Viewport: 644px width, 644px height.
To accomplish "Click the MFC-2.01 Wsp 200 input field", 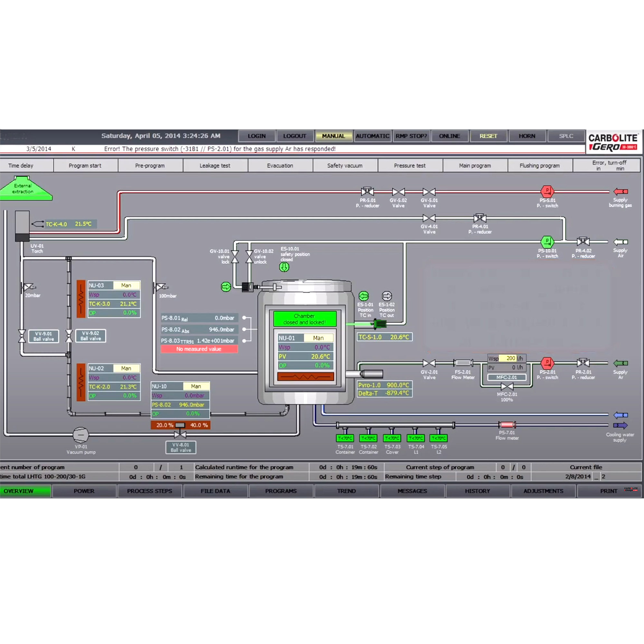I will point(507,358).
